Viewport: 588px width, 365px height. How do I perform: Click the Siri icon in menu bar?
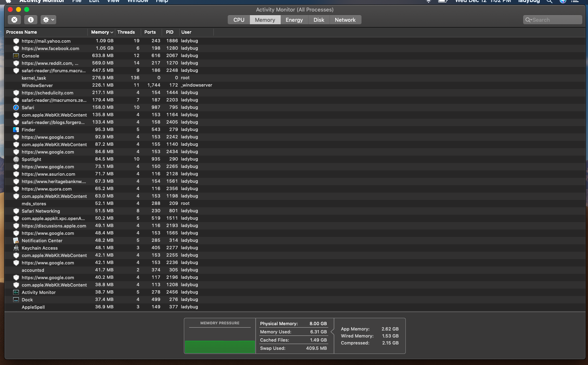pyautogui.click(x=563, y=1)
